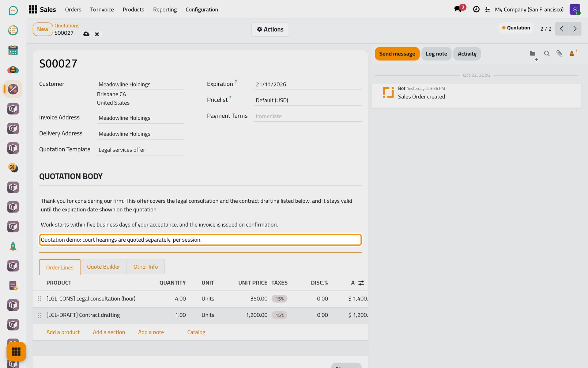Open the apps grid in top bar
This screenshot has height=368, width=588.
33,10
